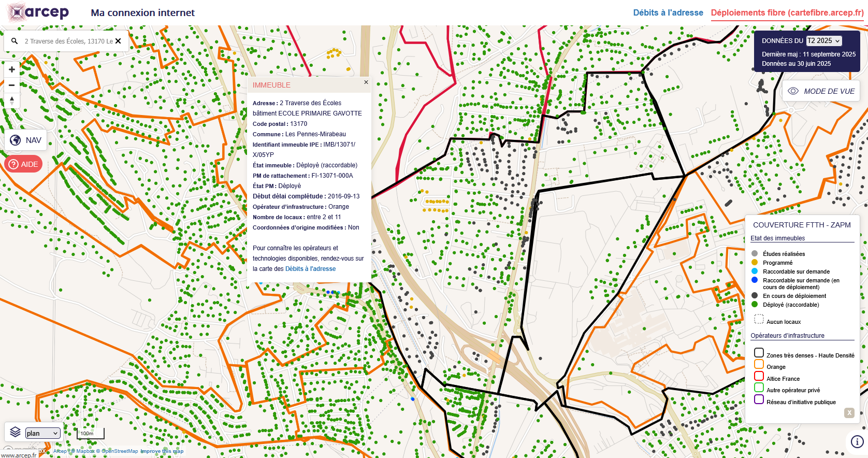Select Déploiements fibre tab
The width and height of the screenshot is (868, 458).
(787, 13)
